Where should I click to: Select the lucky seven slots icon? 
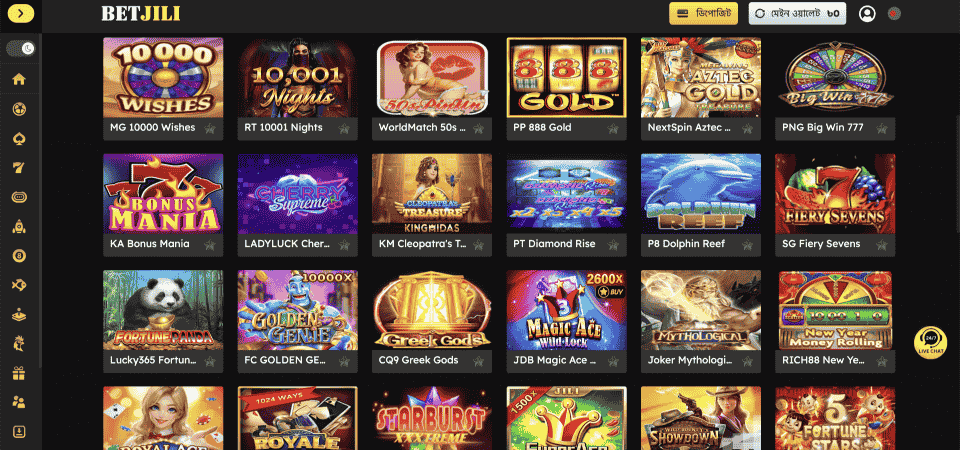19,168
